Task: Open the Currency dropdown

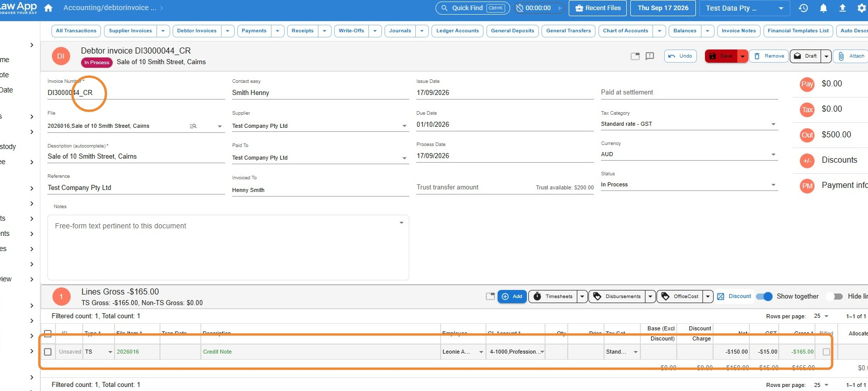Action: (689, 155)
